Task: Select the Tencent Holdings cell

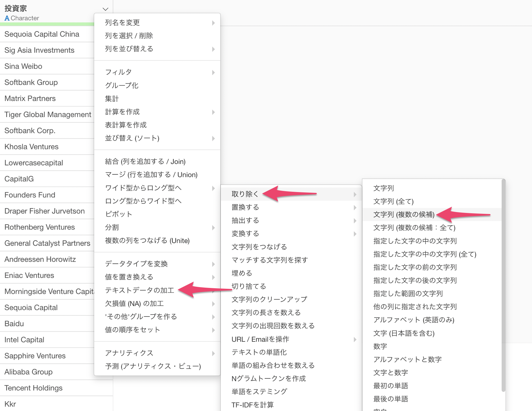Action: point(56,388)
